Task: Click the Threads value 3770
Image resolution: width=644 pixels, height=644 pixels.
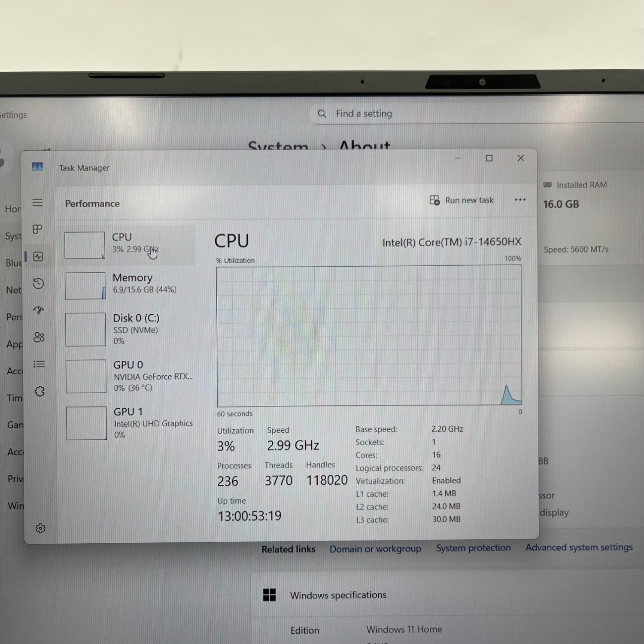Action: pyautogui.click(x=278, y=480)
